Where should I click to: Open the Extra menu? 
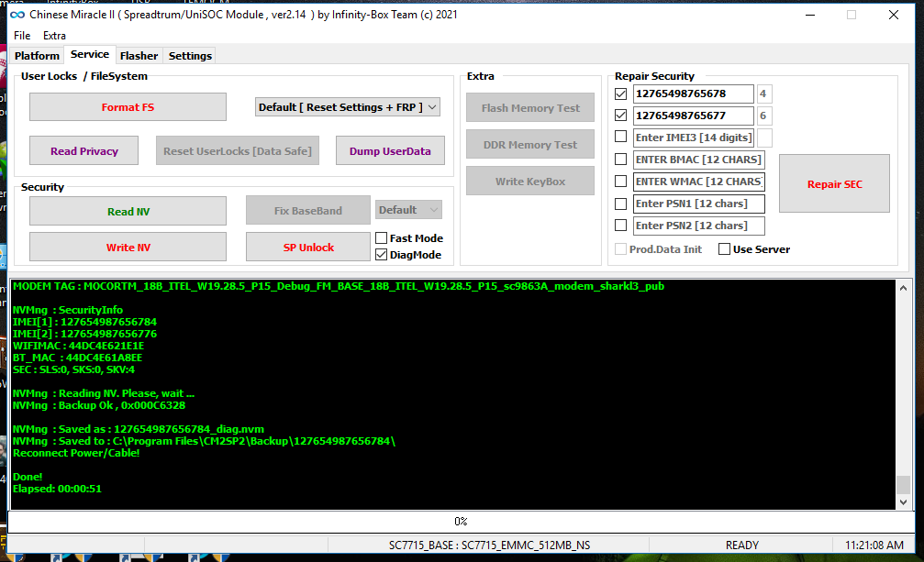pyautogui.click(x=54, y=36)
